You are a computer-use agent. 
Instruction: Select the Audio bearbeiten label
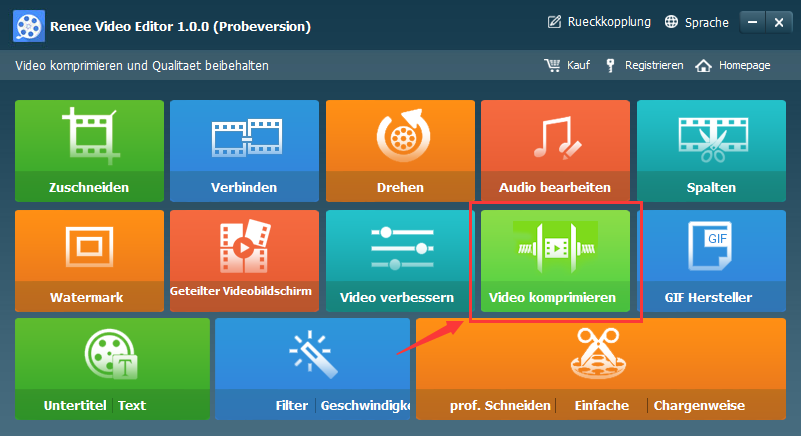coord(555,188)
